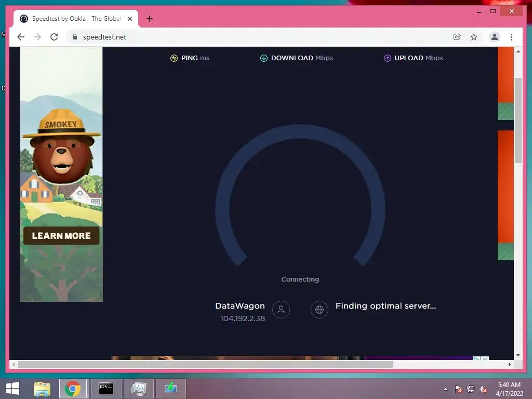Click the Connecting status text
Image resolution: width=532 pixels, height=399 pixels.
coord(300,279)
